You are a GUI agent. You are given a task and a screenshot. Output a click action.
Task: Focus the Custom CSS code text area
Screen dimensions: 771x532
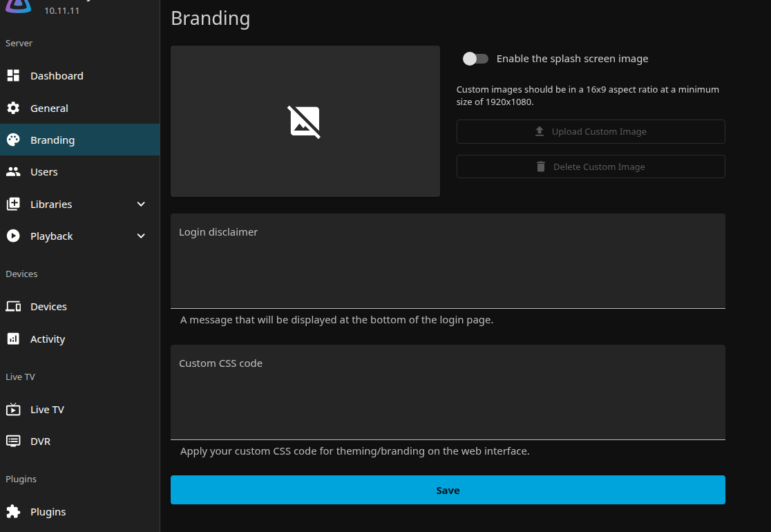pyautogui.click(x=448, y=392)
